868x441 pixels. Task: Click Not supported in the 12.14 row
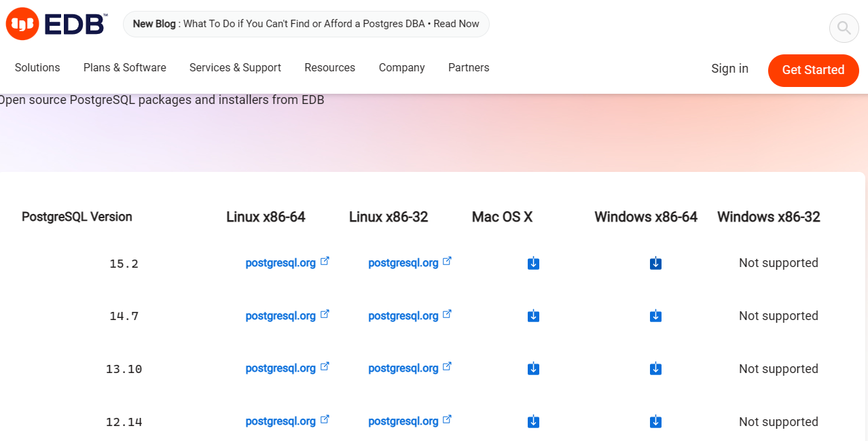(x=778, y=422)
